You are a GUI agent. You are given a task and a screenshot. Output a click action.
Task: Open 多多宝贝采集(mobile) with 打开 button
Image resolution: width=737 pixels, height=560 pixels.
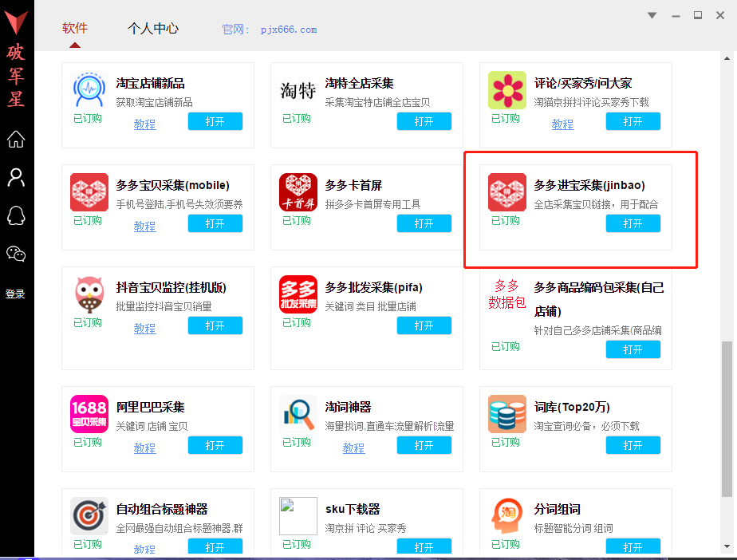click(x=215, y=223)
